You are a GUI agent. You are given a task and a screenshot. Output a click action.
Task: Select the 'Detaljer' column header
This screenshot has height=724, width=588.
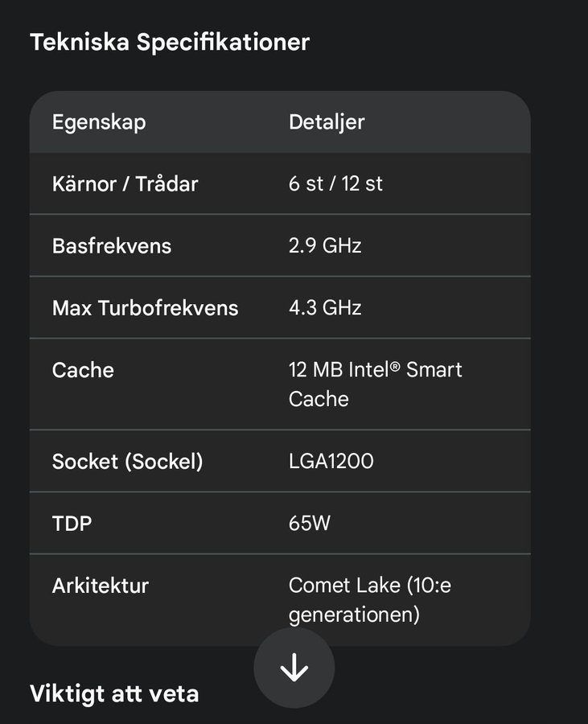coord(327,122)
